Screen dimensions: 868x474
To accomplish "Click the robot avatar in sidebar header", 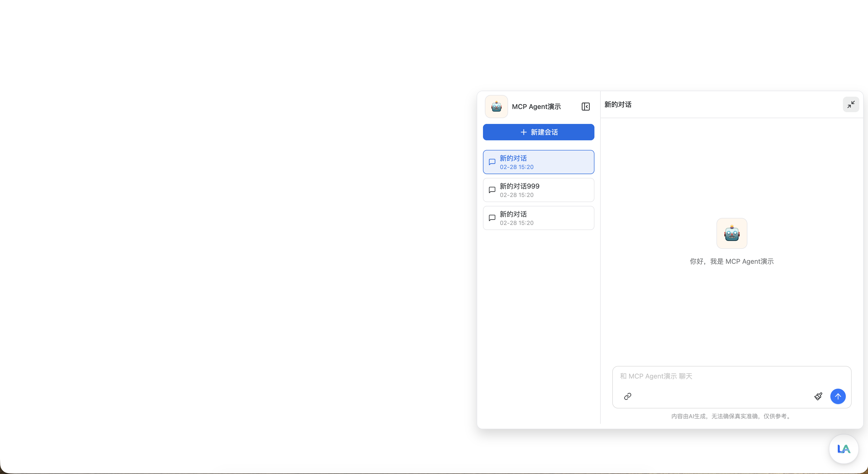I will tap(496, 107).
